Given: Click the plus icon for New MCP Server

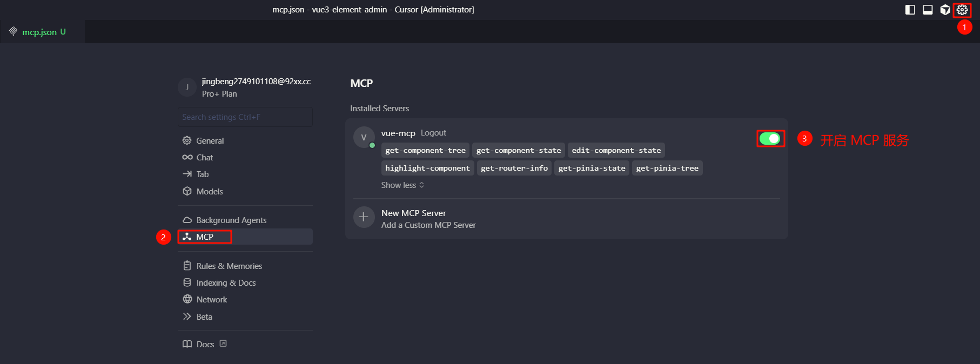Looking at the screenshot, I should pos(364,217).
